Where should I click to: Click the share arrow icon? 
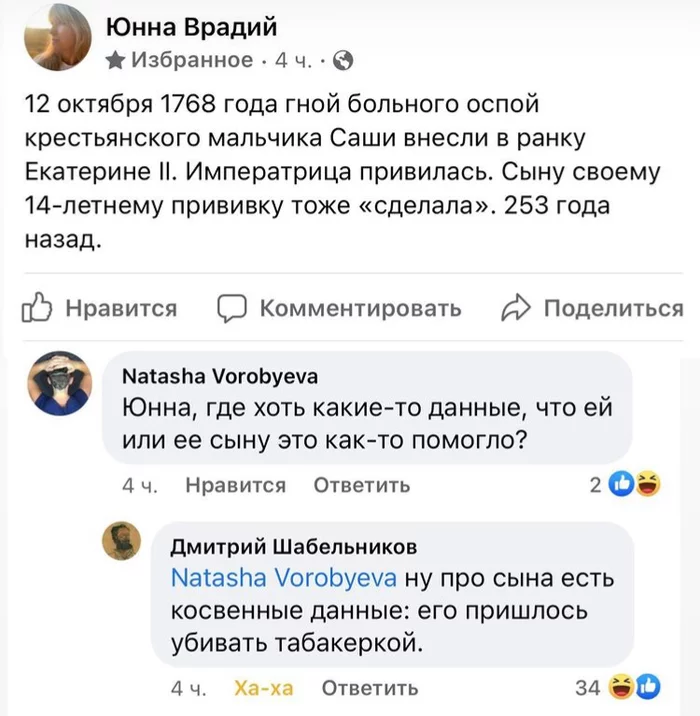point(515,308)
